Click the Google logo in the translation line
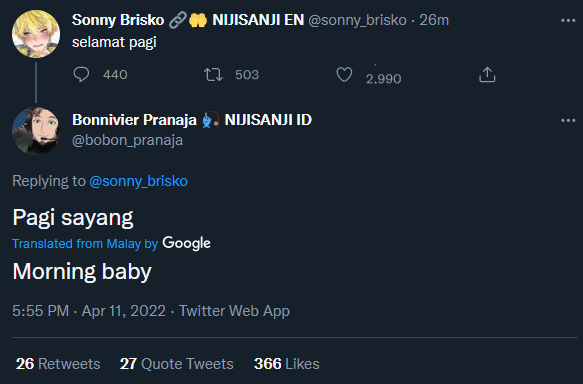The width and height of the screenshot is (583, 384). click(187, 243)
